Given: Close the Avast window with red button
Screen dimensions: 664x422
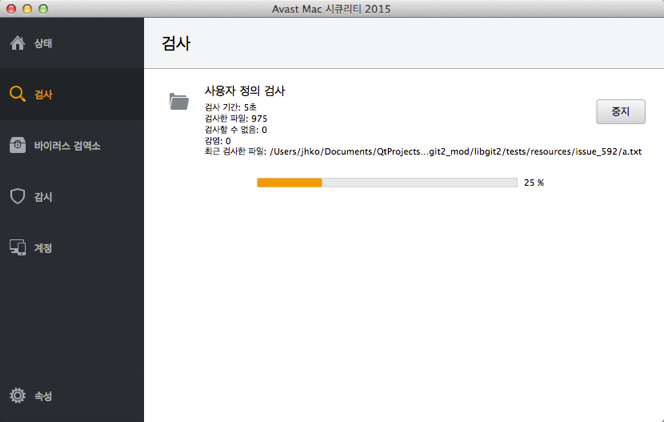Looking at the screenshot, I should [11, 9].
